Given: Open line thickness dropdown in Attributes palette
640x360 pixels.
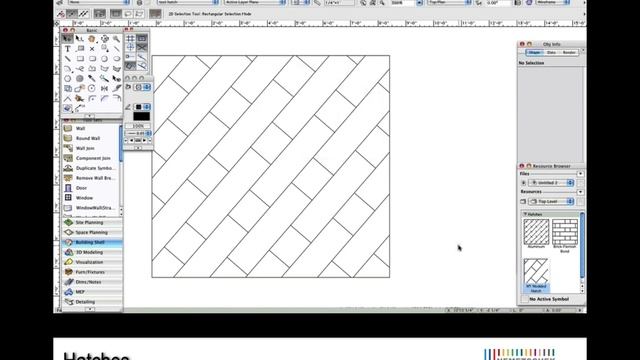Looking at the screenshot, I should (x=138, y=133).
